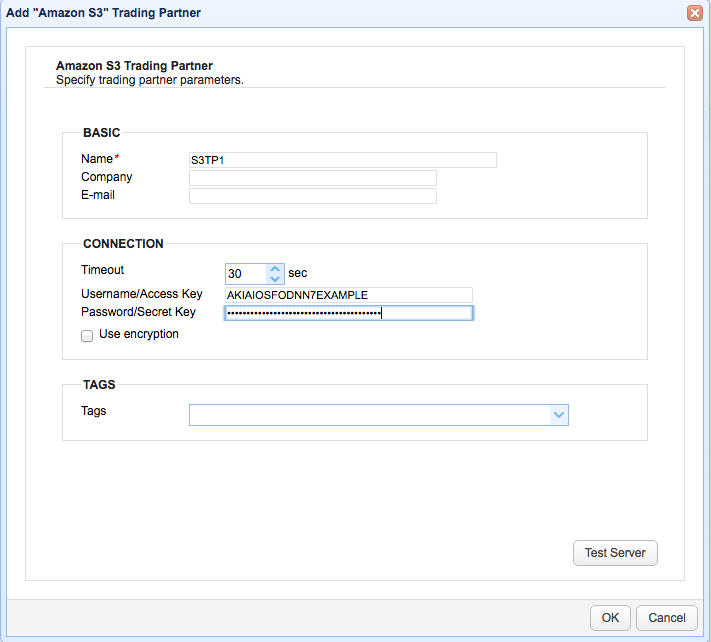Screen dimensions: 711x642
Task: Click the Username/Access Key input field
Action: point(349,295)
